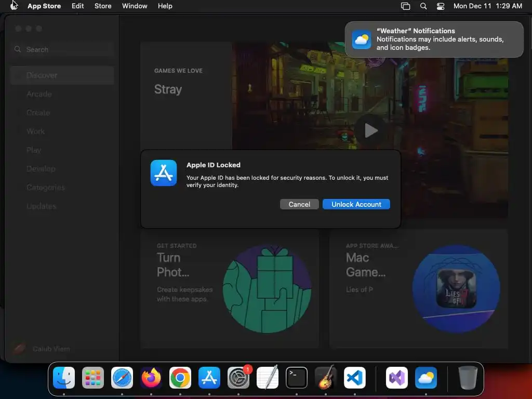Open Visual Studio Code from the Dock
Image resolution: width=532 pixels, height=399 pixels.
coord(355,378)
